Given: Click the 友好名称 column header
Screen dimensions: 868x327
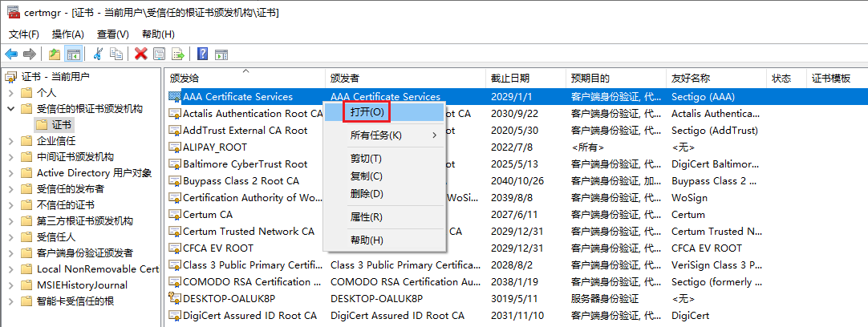Looking at the screenshot, I should pos(691,79).
